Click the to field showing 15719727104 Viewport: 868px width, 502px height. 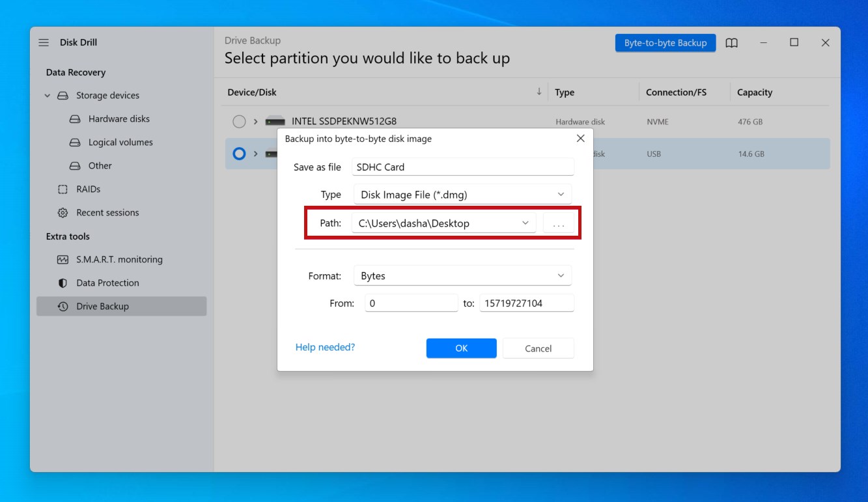pyautogui.click(x=527, y=303)
